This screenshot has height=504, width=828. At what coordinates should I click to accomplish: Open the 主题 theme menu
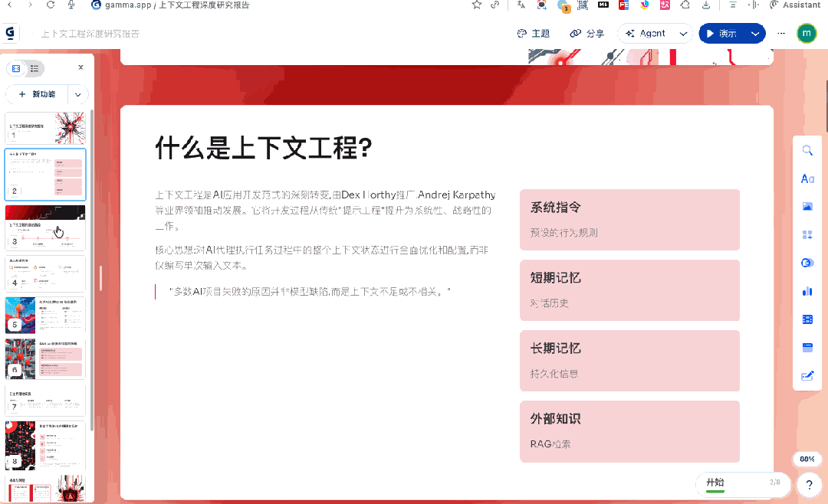534,34
